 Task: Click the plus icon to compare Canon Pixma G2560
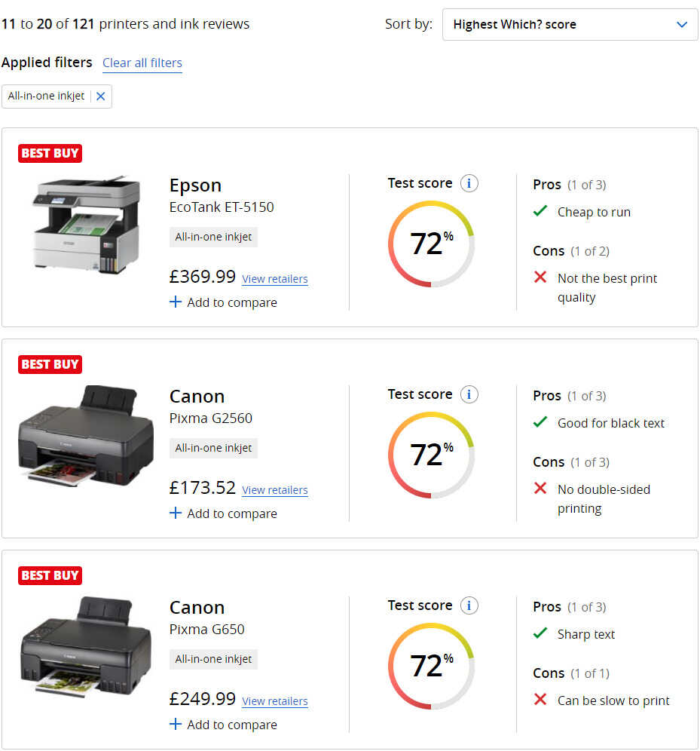click(x=176, y=513)
